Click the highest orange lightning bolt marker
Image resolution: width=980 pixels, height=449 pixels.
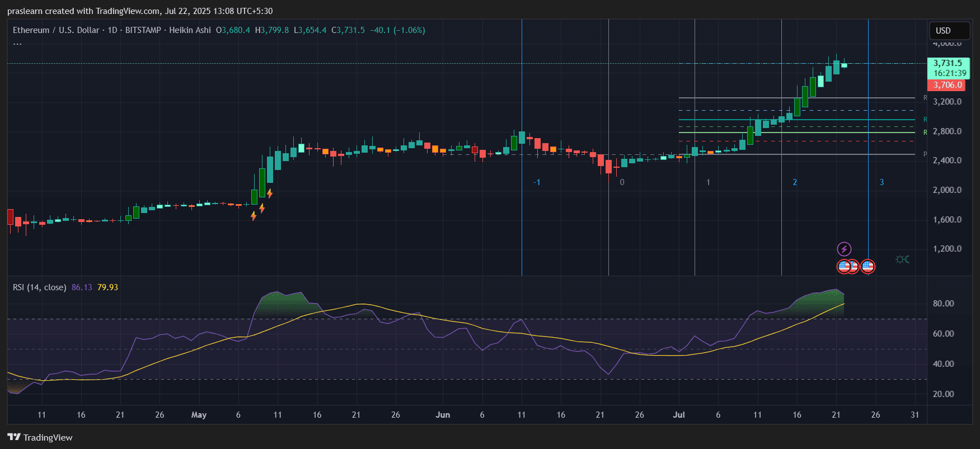270,193
